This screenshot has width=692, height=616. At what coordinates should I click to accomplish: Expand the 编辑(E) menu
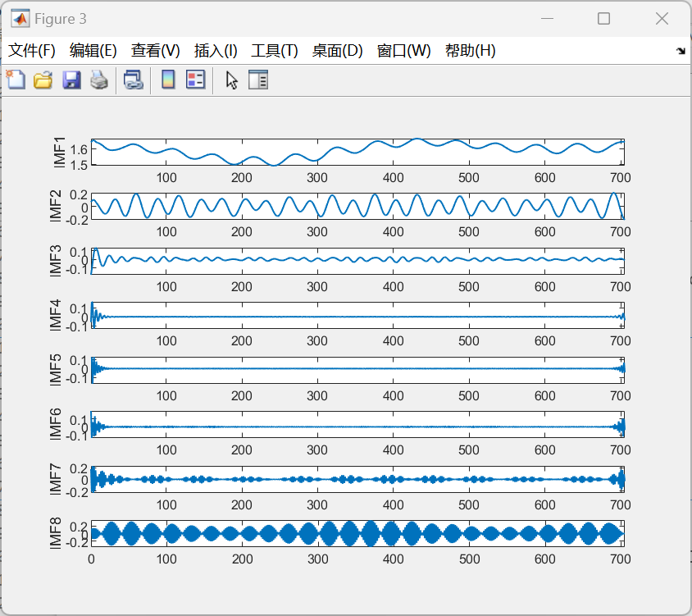pyautogui.click(x=93, y=51)
